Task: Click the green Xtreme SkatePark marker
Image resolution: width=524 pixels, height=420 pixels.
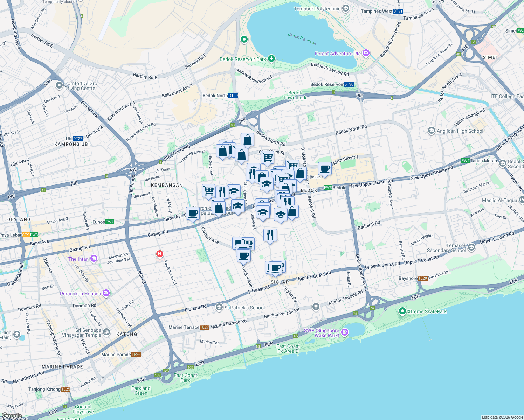Action: [x=401, y=311]
